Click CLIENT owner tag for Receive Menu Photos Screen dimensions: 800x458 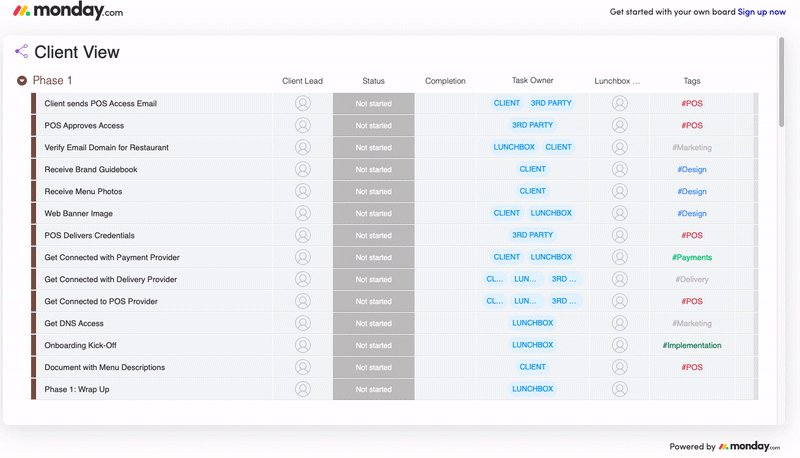click(x=532, y=191)
